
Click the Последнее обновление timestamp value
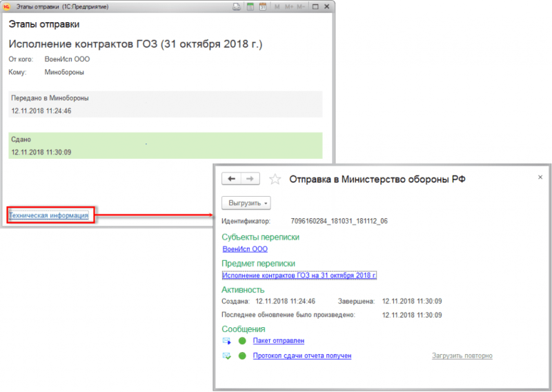pyautogui.click(x=412, y=315)
